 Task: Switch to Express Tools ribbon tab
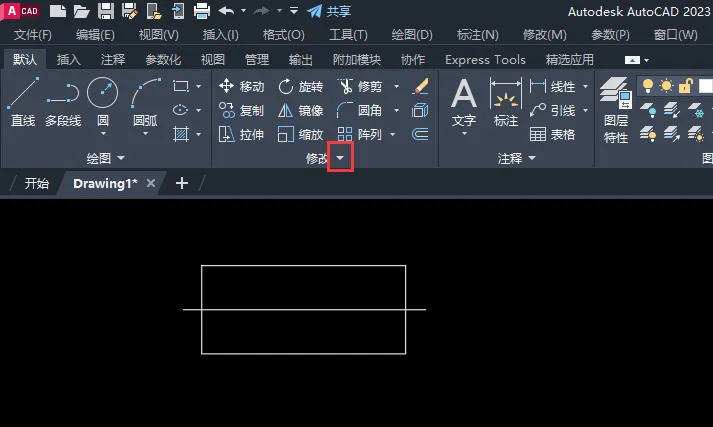[485, 60]
